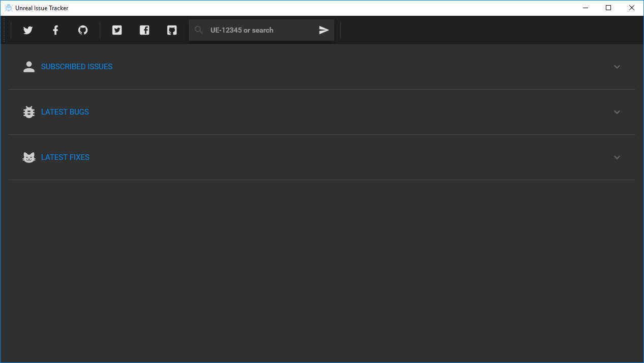Open the round GitHub octocat icon
Viewport: 644px width, 363px height.
point(83,30)
